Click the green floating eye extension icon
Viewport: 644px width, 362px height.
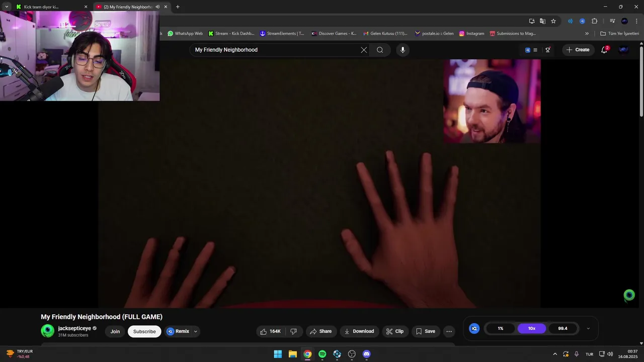click(629, 295)
